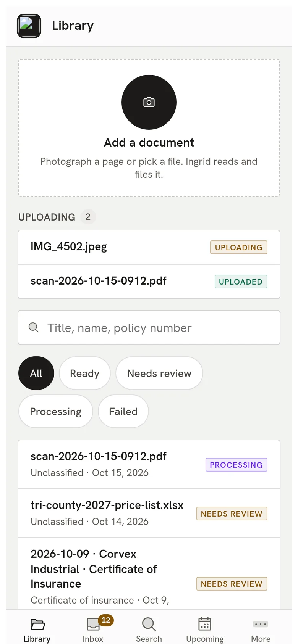The image size is (298, 644).
Task: Tap the camera icon to add a document
Action: coord(149,102)
